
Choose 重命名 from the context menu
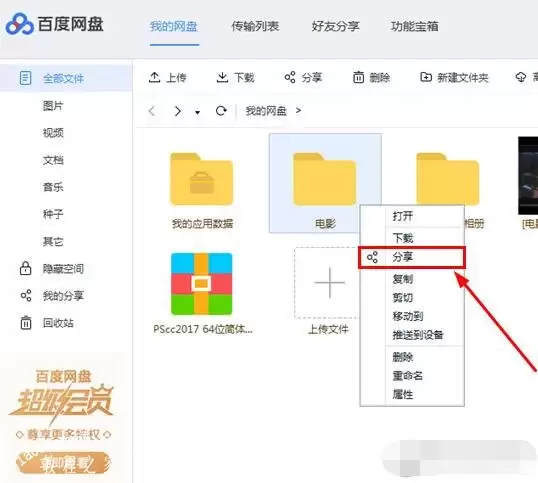click(408, 376)
